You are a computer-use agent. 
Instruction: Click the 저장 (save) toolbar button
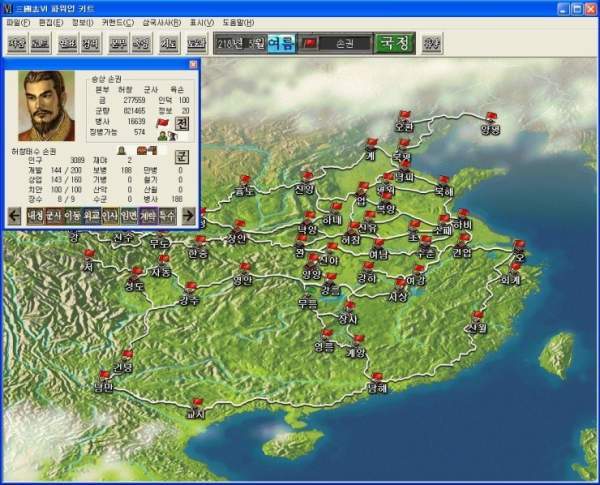tap(18, 44)
